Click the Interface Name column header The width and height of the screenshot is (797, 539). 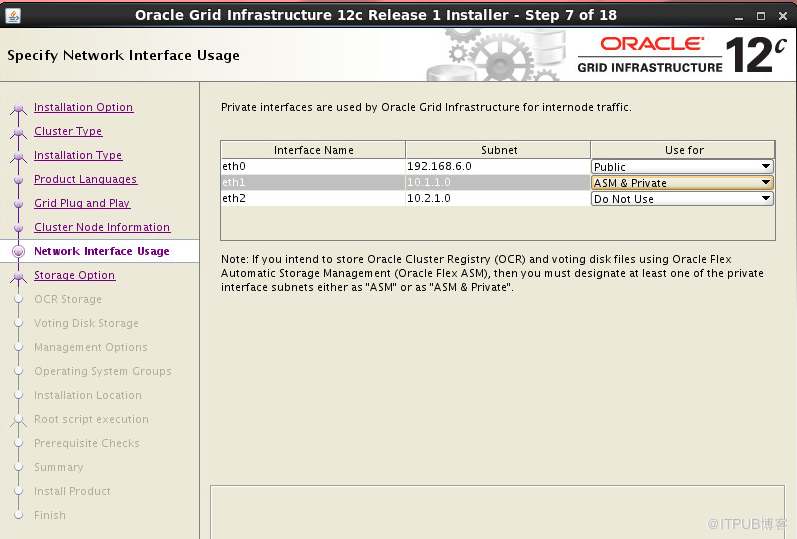[x=313, y=150]
